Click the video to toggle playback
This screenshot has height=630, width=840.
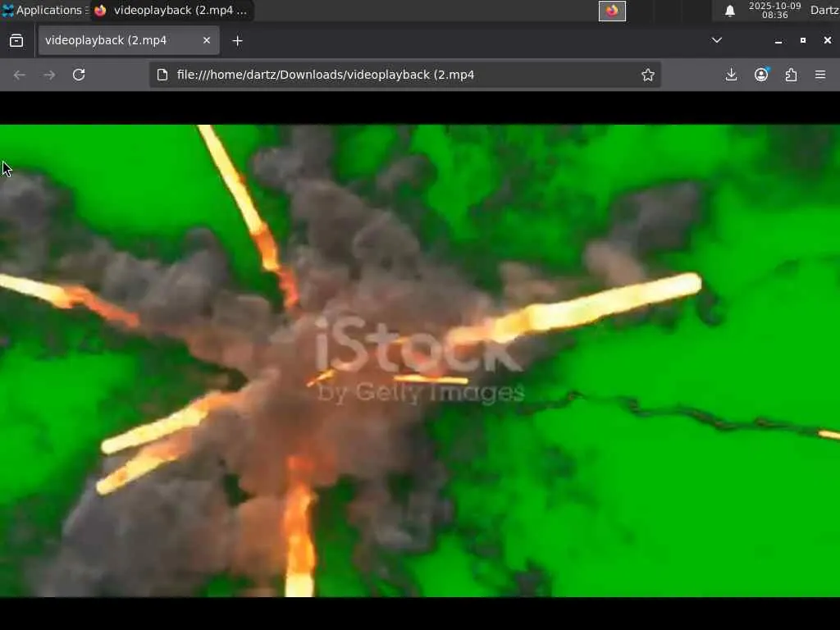[420, 361]
